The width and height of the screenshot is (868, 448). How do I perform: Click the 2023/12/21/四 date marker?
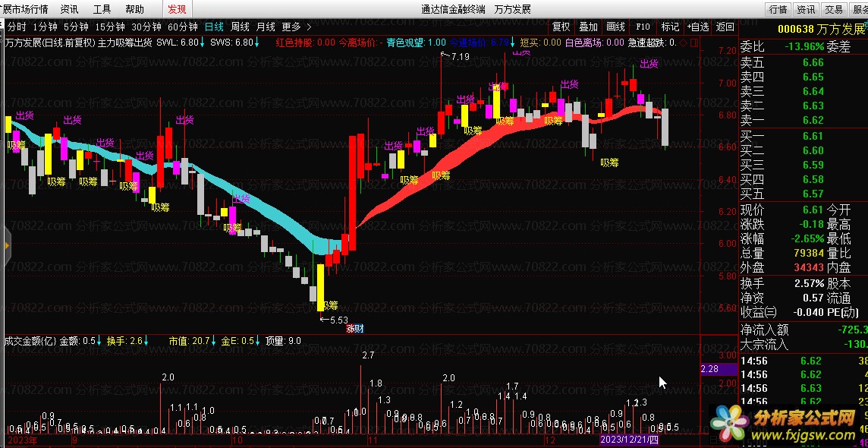click(631, 441)
